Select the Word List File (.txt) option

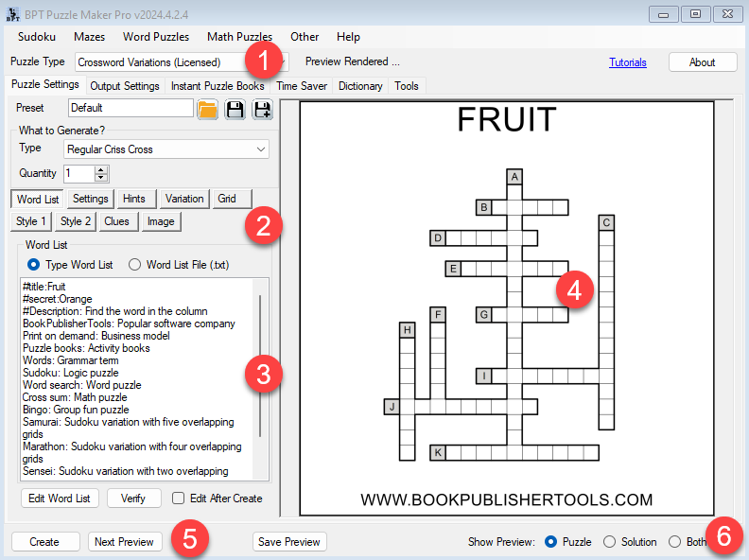point(135,265)
